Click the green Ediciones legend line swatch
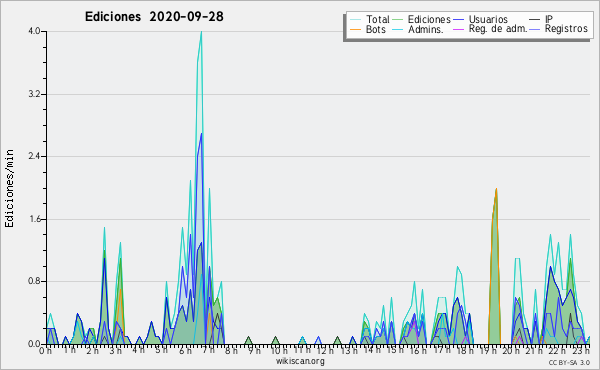The height and width of the screenshot is (370, 600). 398,20
